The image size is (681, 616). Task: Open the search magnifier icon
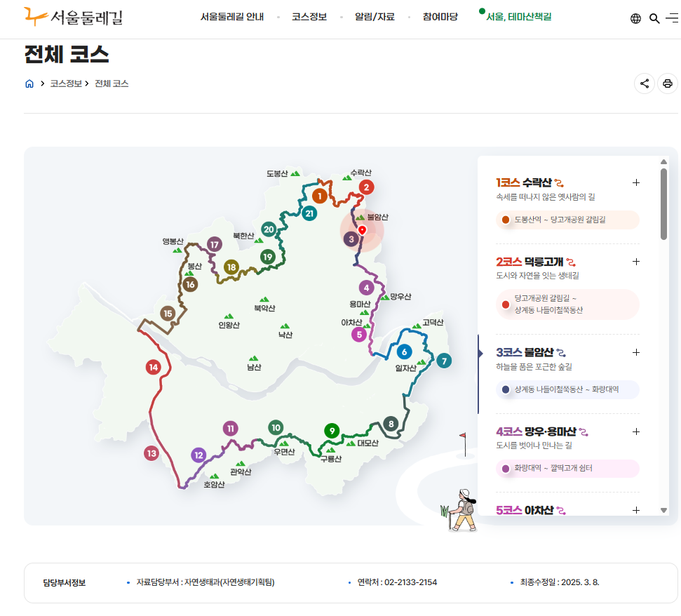(x=654, y=18)
